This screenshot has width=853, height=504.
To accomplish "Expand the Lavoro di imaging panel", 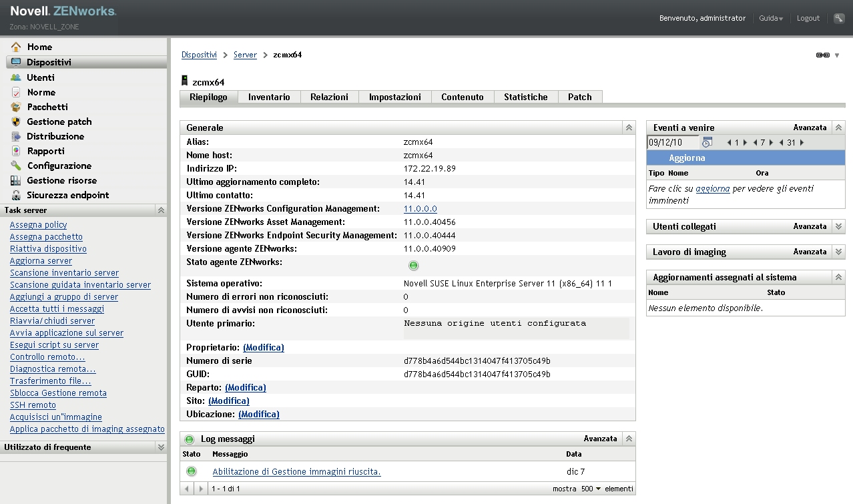I will point(839,252).
